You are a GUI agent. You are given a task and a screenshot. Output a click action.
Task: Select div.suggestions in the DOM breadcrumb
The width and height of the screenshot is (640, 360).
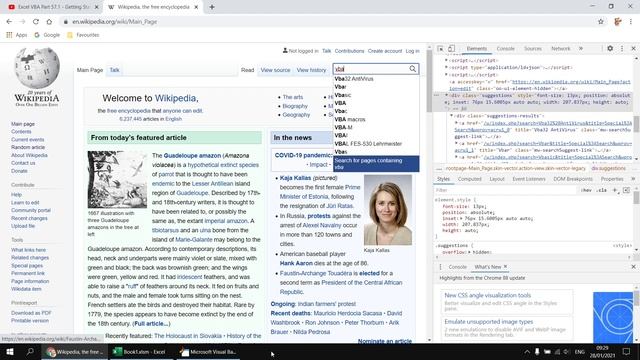point(608,168)
